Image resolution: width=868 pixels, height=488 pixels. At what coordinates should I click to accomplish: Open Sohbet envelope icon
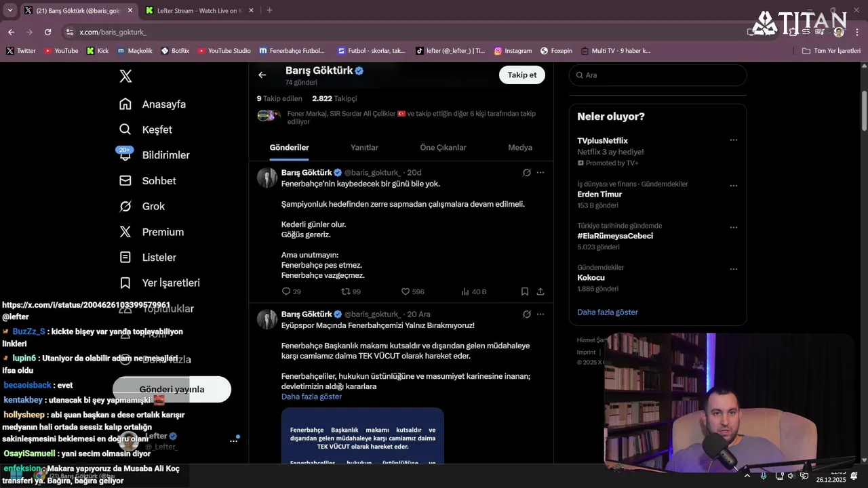pos(125,180)
